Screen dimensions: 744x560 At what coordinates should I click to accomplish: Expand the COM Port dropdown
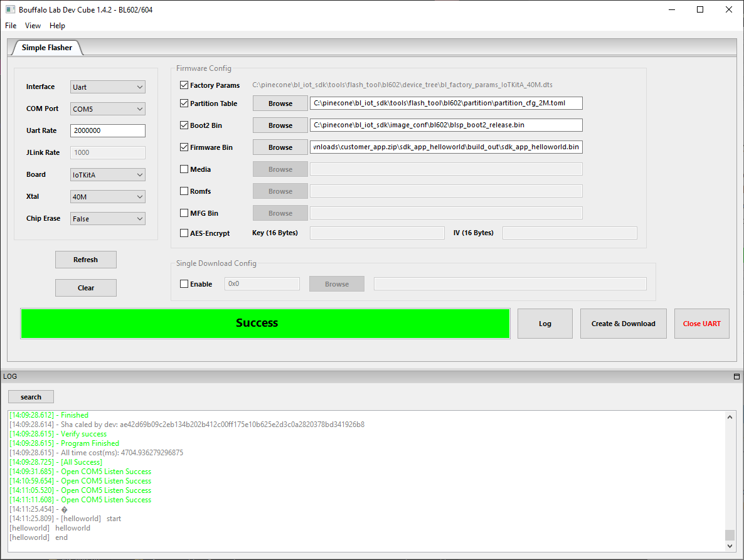coord(108,109)
